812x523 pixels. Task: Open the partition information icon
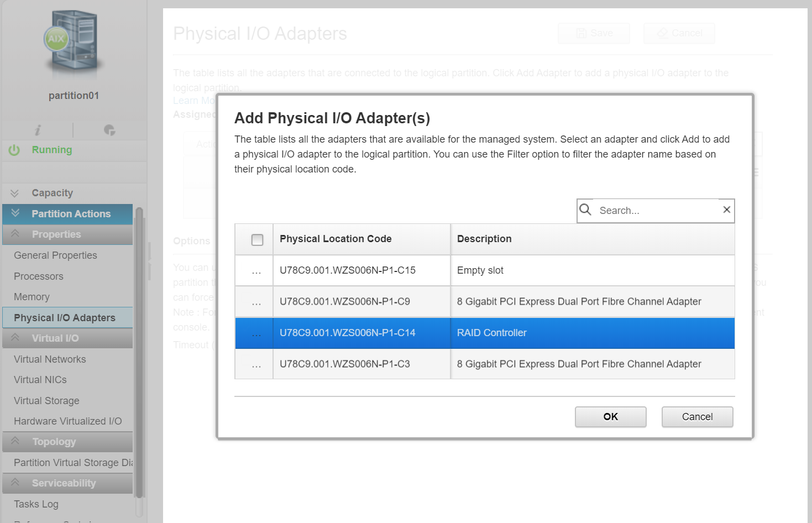pos(38,130)
